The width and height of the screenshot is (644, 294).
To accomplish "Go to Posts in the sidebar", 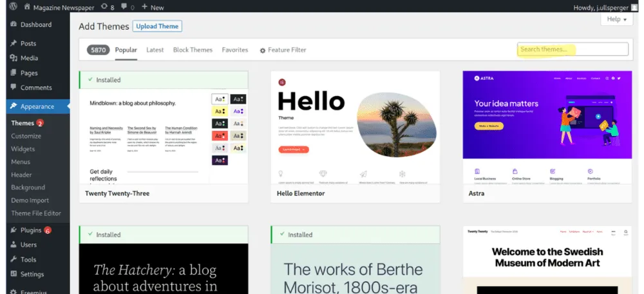I will coord(38,43).
